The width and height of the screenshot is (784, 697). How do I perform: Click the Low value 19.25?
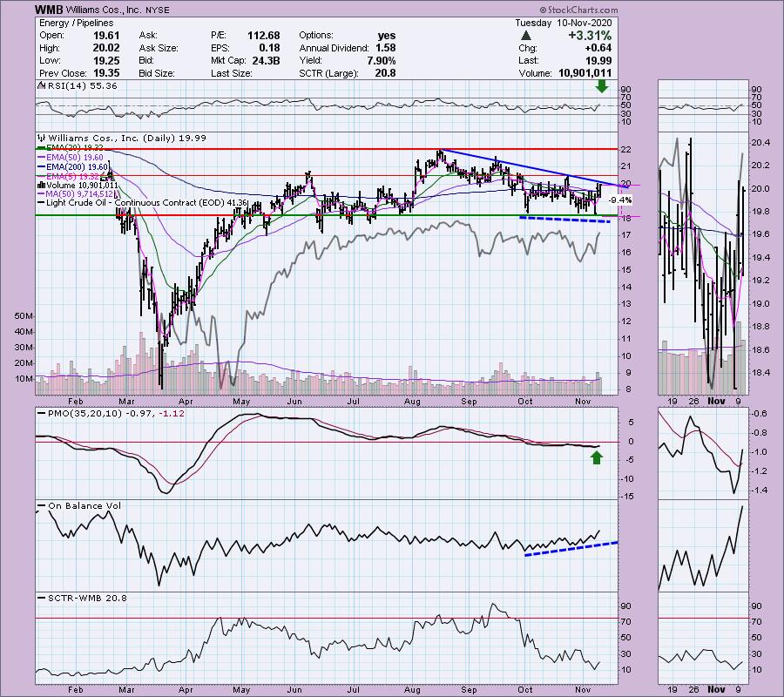pos(106,60)
